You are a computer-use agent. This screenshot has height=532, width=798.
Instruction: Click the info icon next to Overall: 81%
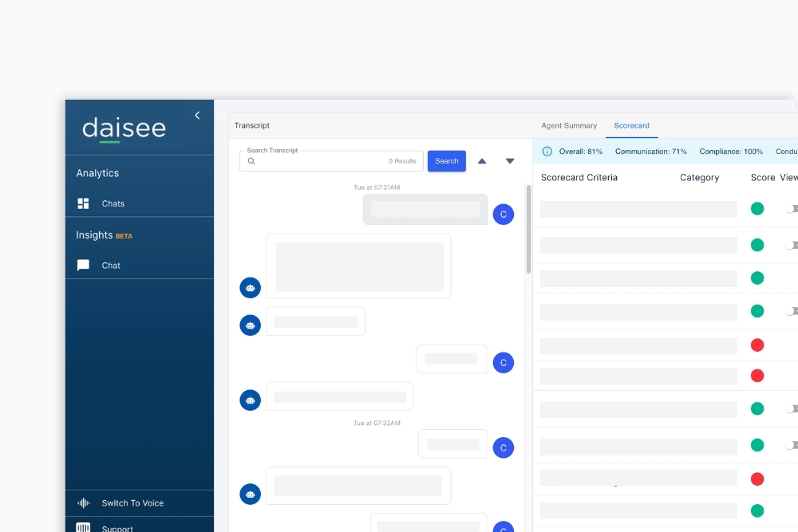(x=547, y=151)
